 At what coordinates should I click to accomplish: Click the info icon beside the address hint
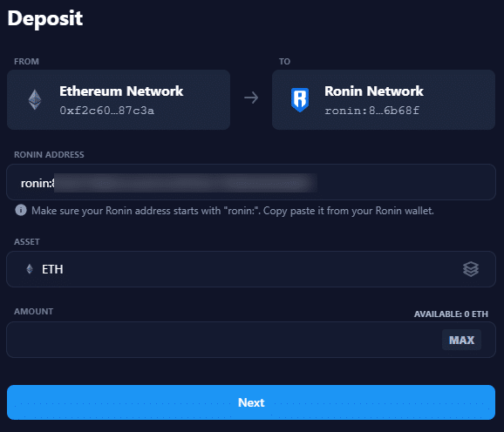click(21, 210)
